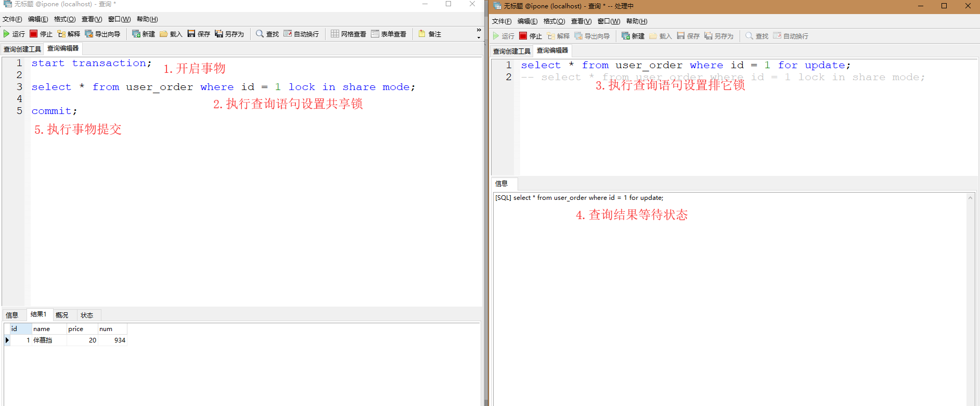980x406 pixels.
Task: Sort results by the id column header
Action: [20, 329]
